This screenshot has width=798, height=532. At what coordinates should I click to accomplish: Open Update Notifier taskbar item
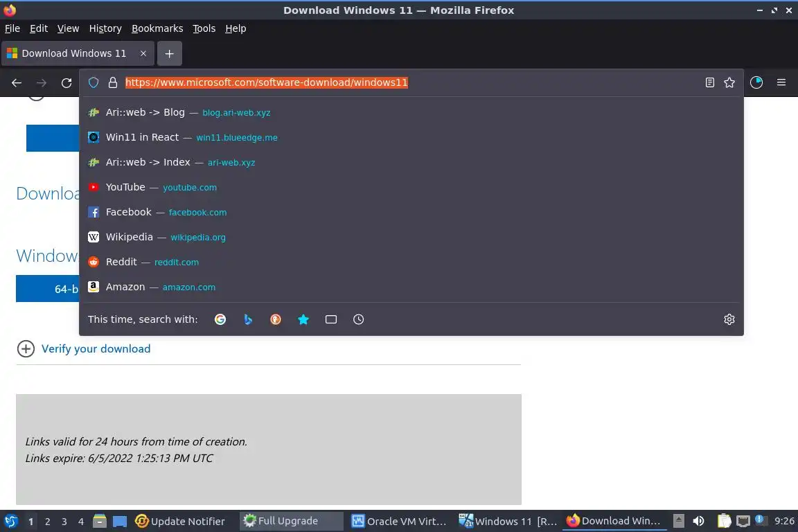click(x=180, y=522)
